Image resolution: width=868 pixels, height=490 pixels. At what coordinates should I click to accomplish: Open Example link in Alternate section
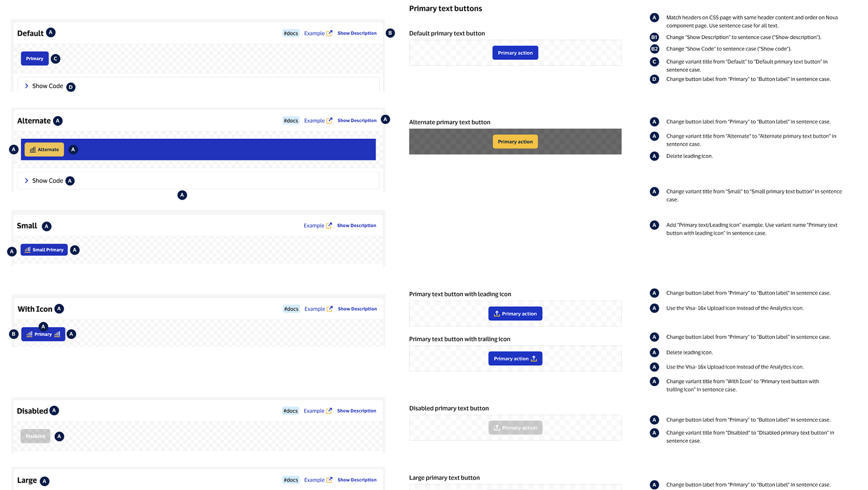[x=314, y=121]
